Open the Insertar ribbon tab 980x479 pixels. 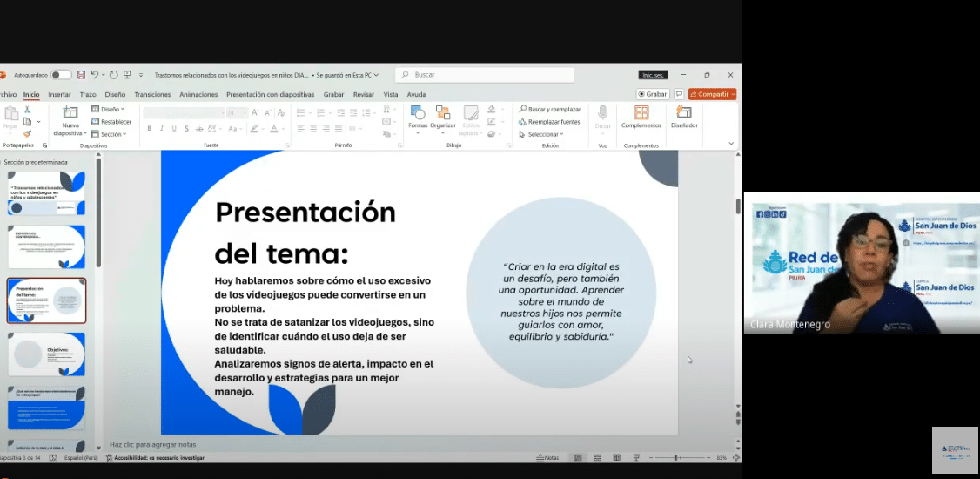pyautogui.click(x=59, y=94)
